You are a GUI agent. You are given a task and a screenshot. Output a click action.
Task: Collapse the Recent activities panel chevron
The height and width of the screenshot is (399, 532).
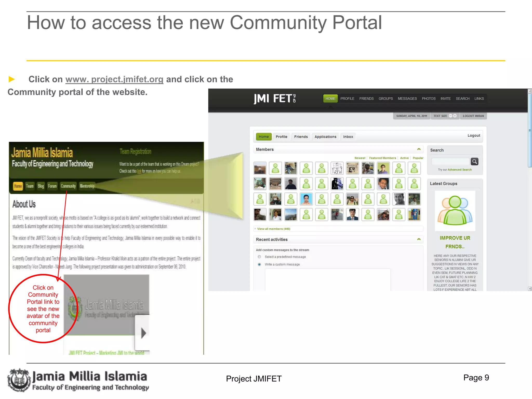tap(419, 239)
